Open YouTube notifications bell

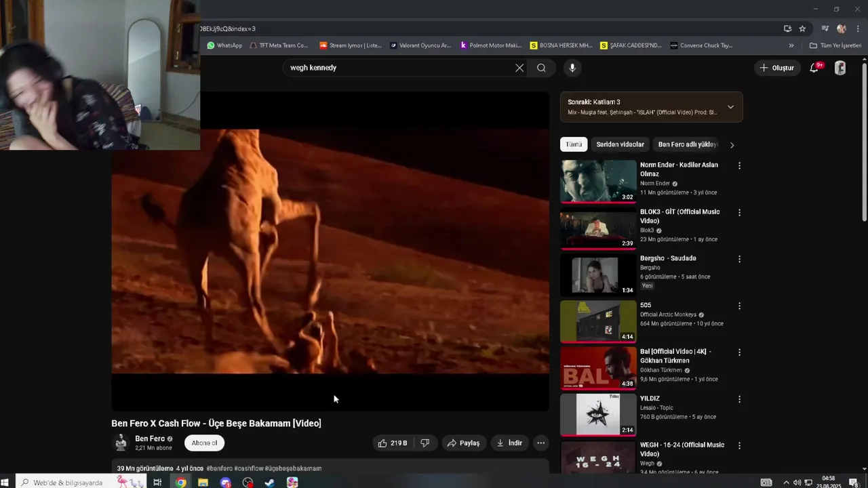point(814,68)
